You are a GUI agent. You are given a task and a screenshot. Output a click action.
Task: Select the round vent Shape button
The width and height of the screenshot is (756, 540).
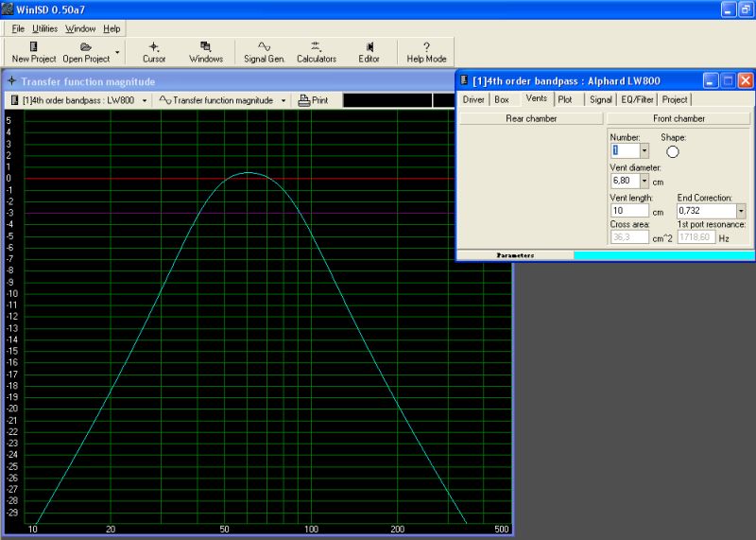673,150
